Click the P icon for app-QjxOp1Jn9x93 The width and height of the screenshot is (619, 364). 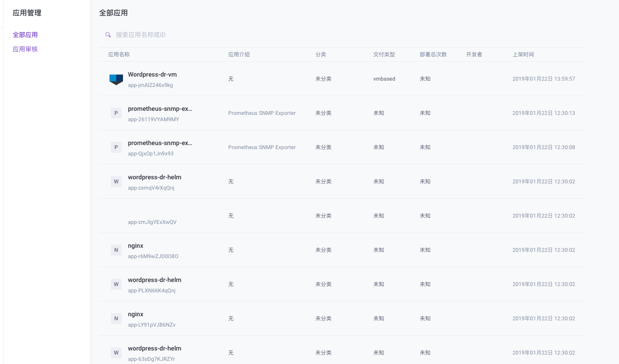coord(116,147)
